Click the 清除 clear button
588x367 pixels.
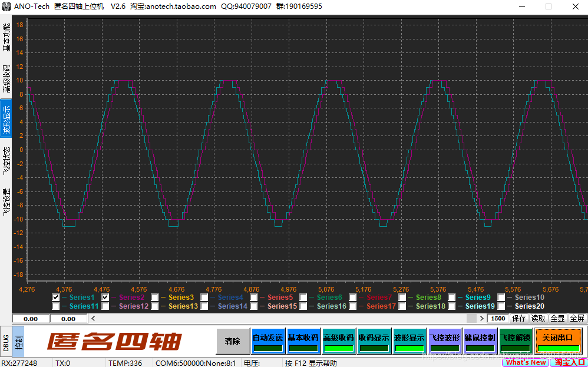pyautogui.click(x=233, y=341)
